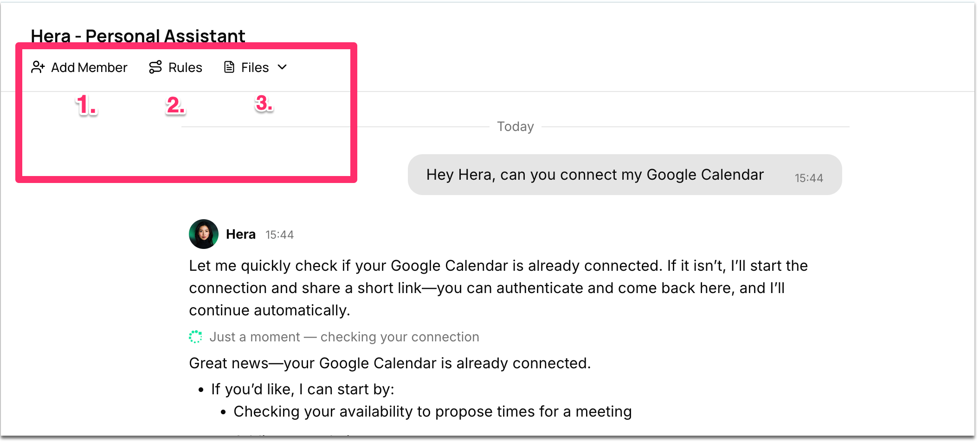
Task: Click the Rules workflow icon
Action: [155, 67]
